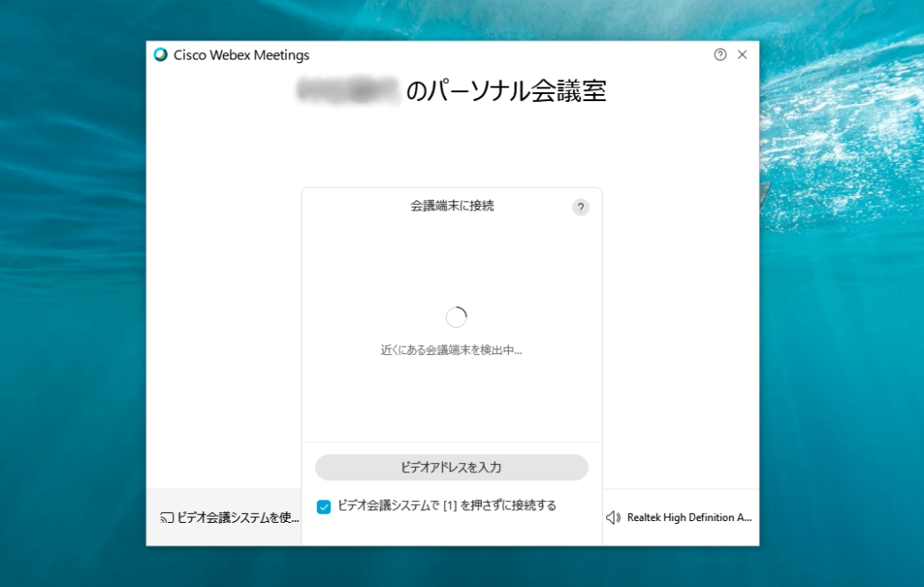The height and width of the screenshot is (587, 924).
Task: Uncheck ビデオ会議システムで [1] を押さずに接続する
Action: (x=324, y=507)
